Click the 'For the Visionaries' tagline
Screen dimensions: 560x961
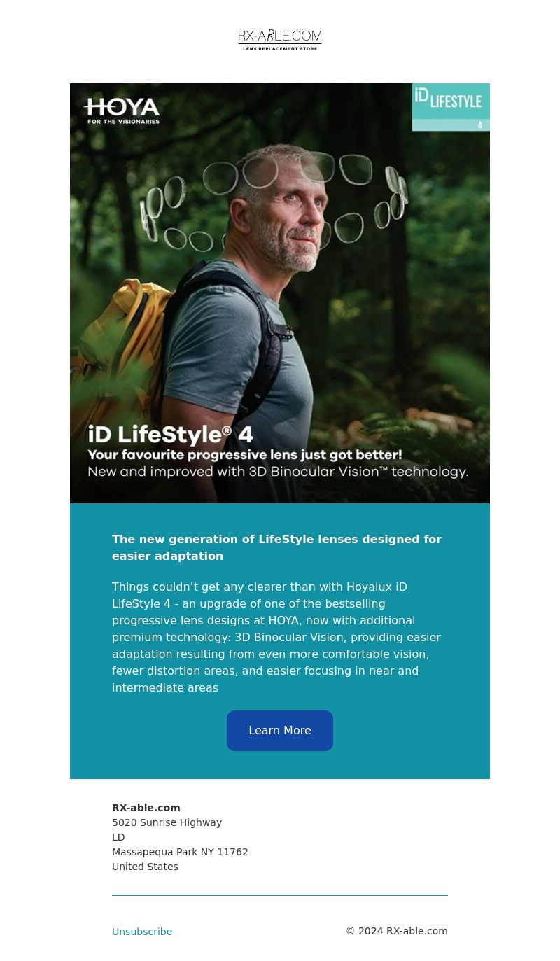tap(123, 121)
